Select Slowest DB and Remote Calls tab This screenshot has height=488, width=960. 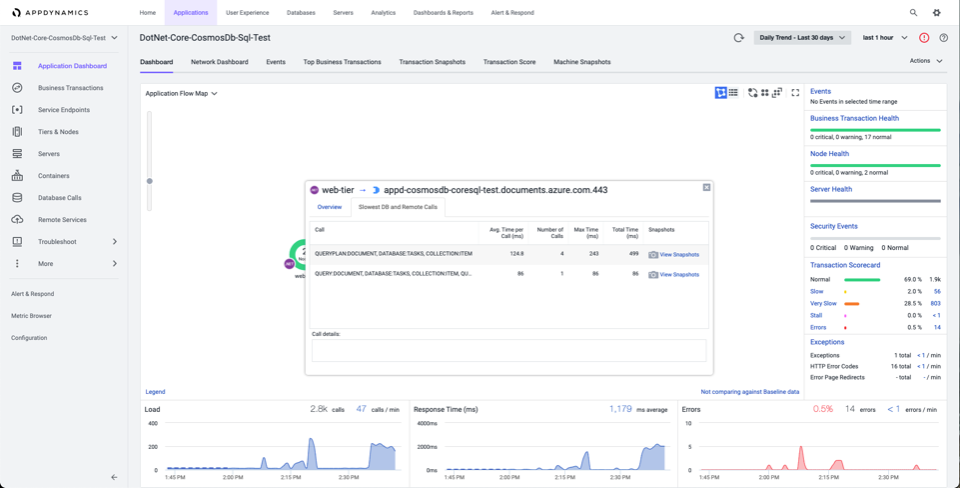[x=398, y=208]
